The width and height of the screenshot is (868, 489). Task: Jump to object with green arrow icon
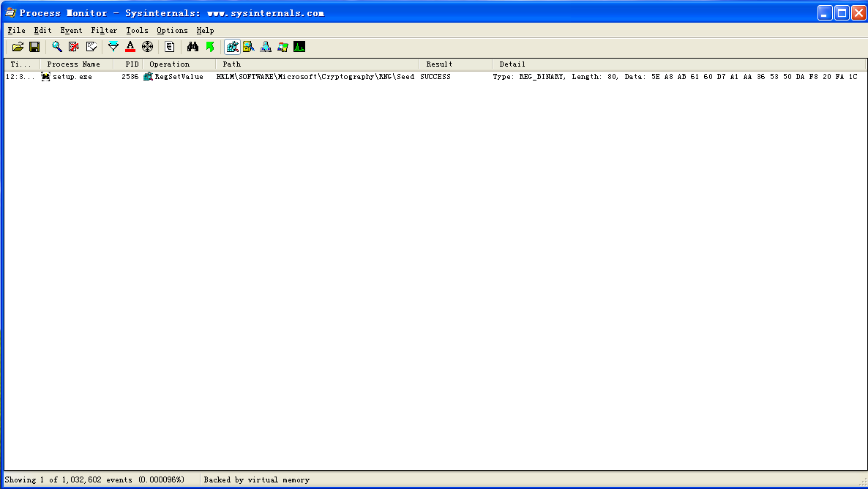[210, 47]
